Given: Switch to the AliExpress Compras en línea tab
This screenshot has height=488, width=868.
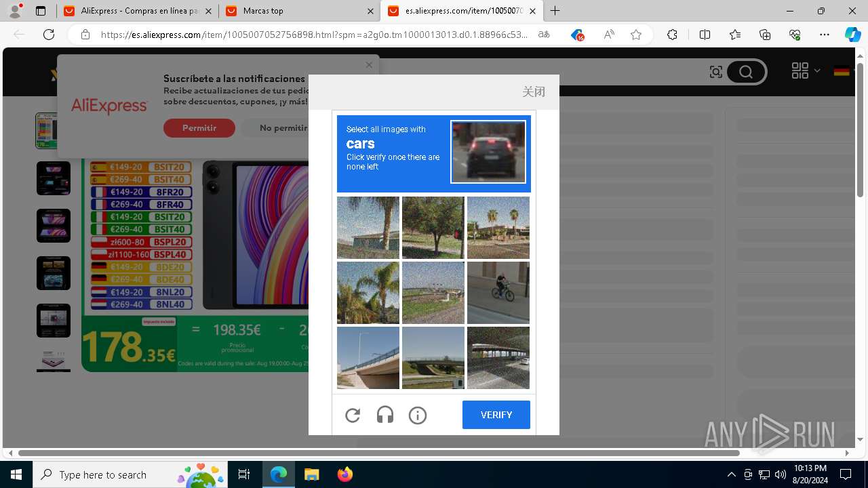Looking at the screenshot, I should coord(136,11).
